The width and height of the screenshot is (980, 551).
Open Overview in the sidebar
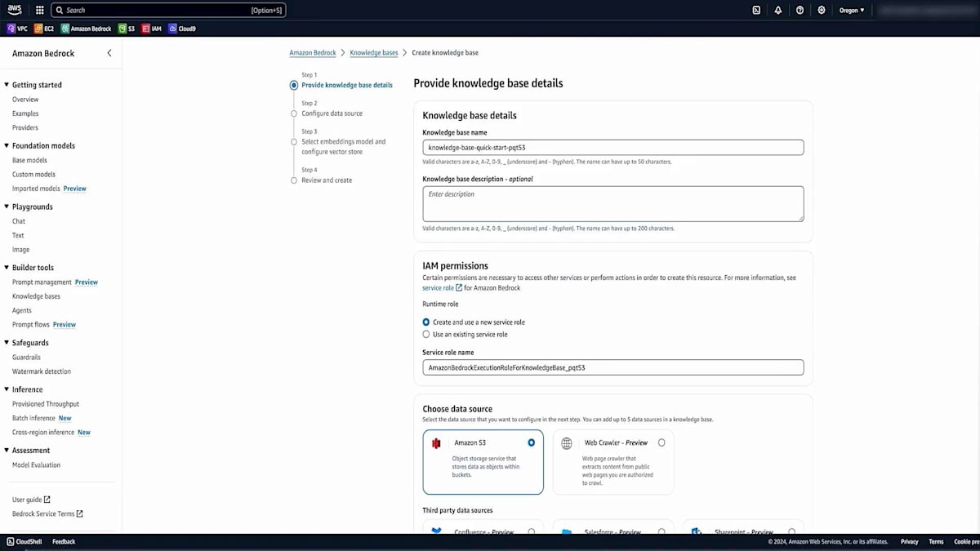click(25, 100)
